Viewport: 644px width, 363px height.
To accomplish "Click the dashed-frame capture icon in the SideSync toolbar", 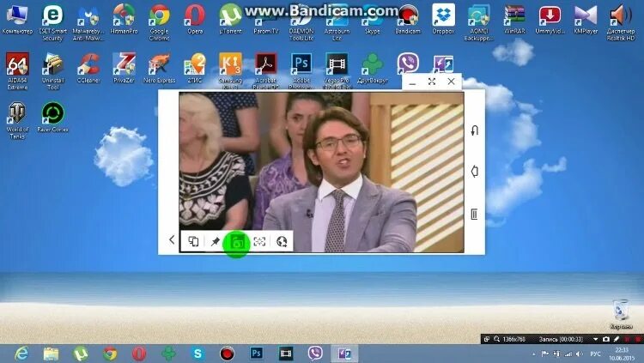I will click(x=259, y=241).
